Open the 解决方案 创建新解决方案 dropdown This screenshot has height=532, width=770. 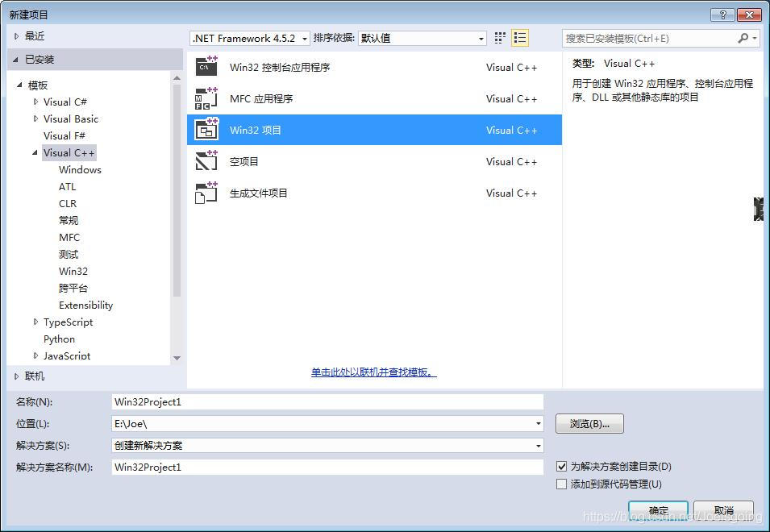click(539, 445)
